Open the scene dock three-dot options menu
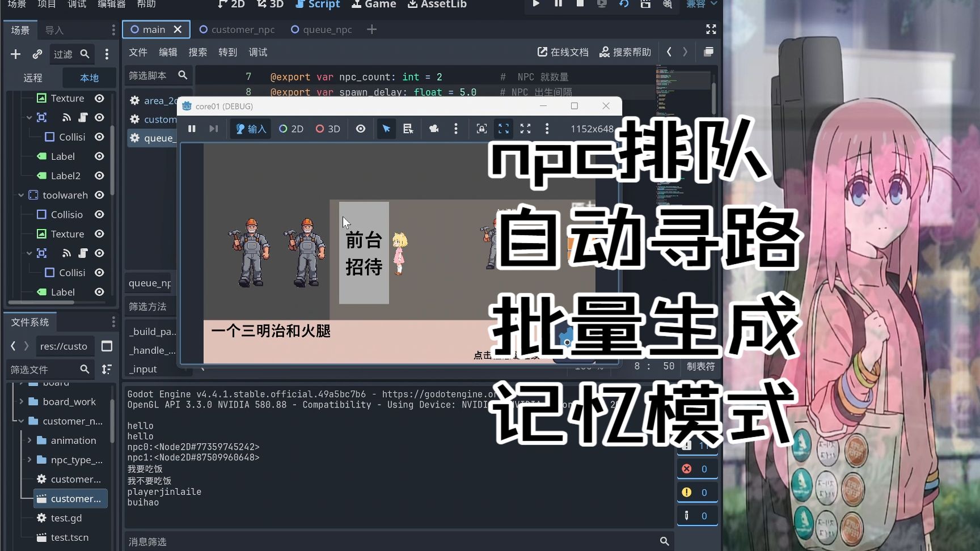 (x=107, y=54)
